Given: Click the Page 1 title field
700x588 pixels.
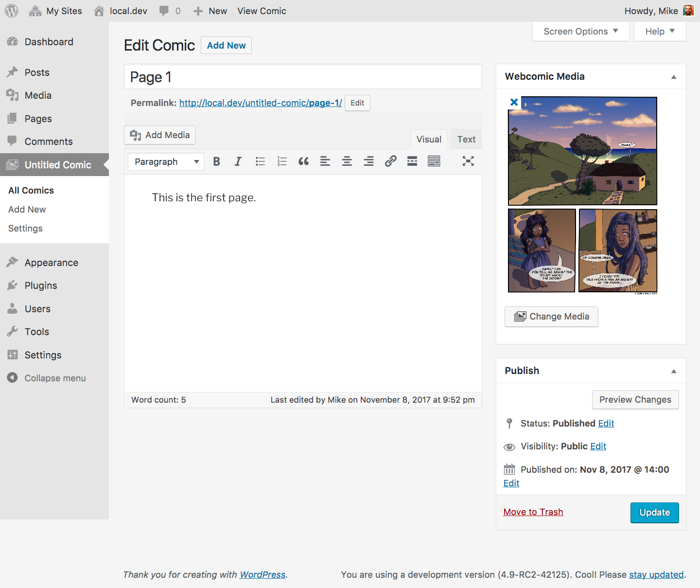Looking at the screenshot, I should coord(302,77).
